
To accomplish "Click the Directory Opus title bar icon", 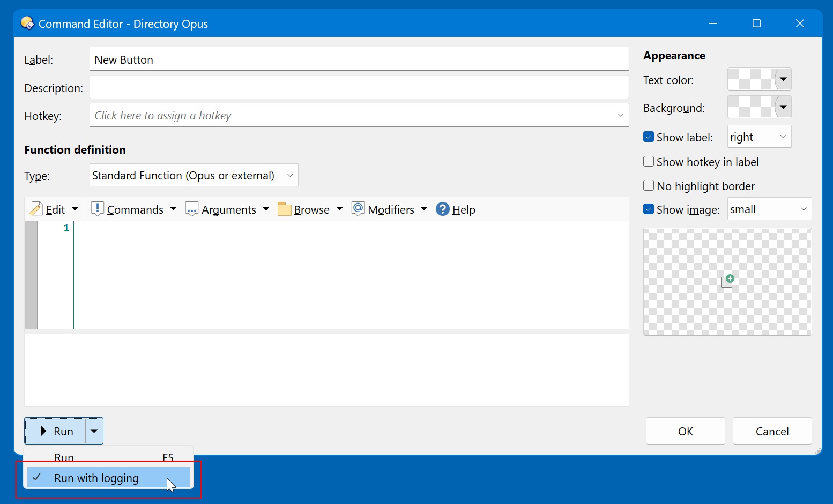I will [27, 23].
